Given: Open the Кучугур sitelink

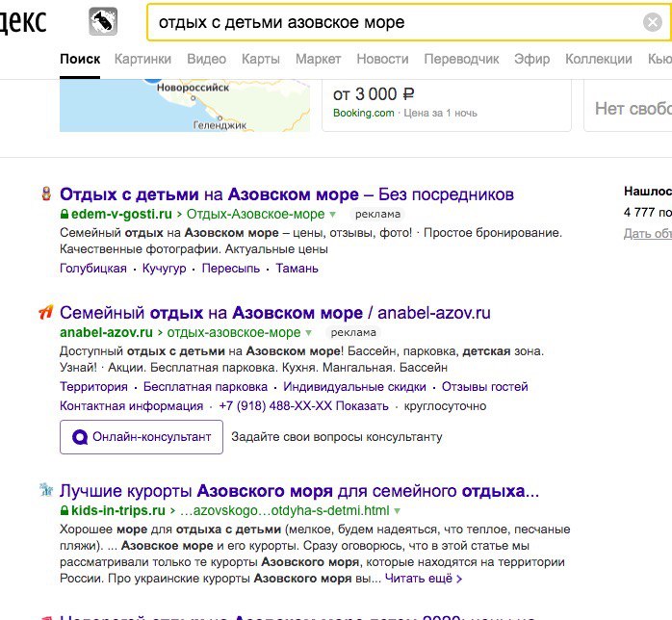Looking at the screenshot, I should [164, 269].
